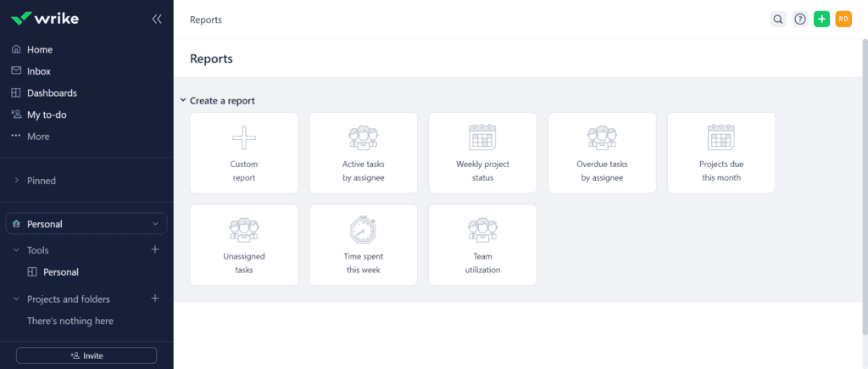Click the Weekly project status calendar icon
The height and width of the screenshot is (369, 868).
pos(482,137)
